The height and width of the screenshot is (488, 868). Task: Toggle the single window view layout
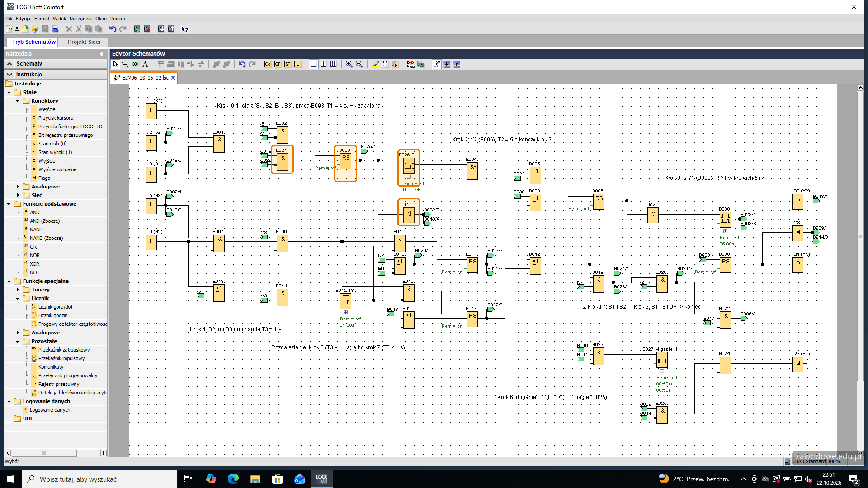click(313, 64)
